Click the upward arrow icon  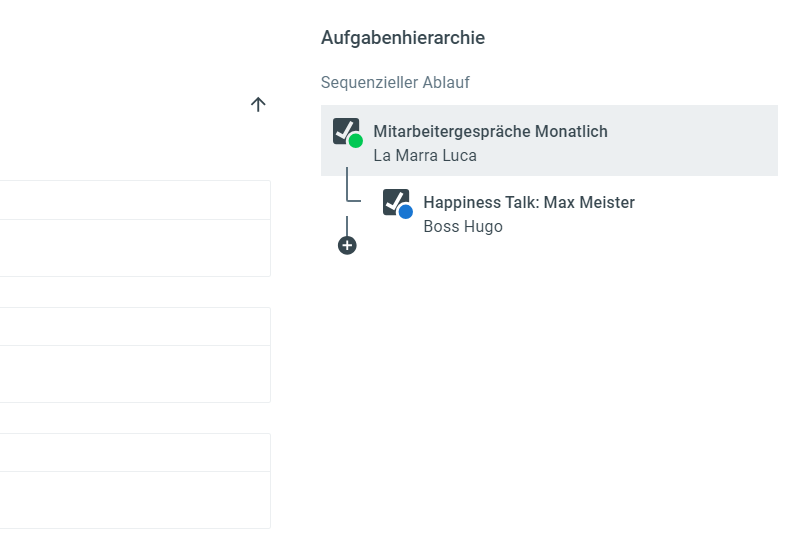pyautogui.click(x=258, y=104)
